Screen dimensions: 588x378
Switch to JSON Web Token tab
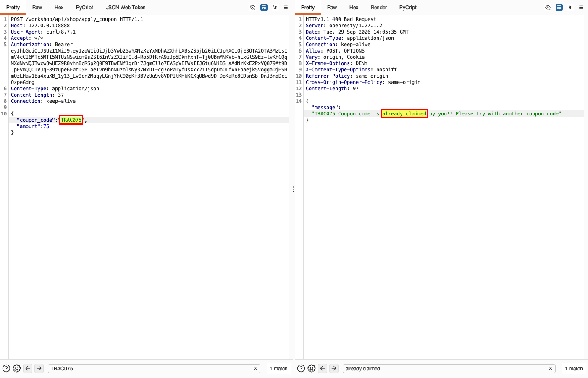(126, 7)
